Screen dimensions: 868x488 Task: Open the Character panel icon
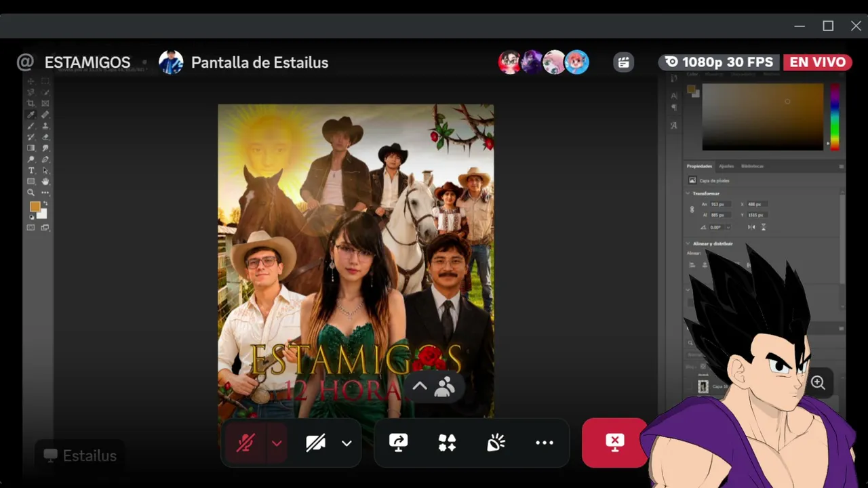(674, 96)
